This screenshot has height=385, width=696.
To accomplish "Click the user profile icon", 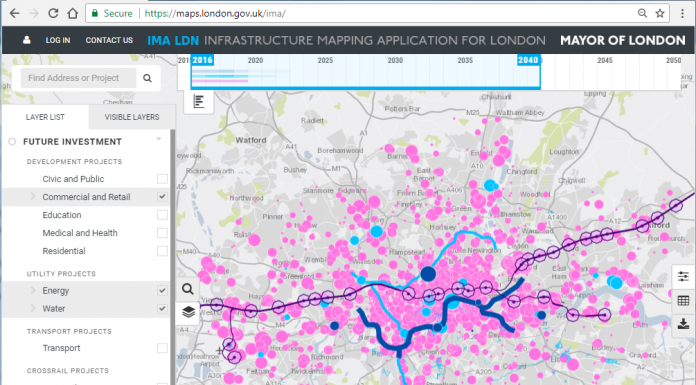I will (27, 40).
